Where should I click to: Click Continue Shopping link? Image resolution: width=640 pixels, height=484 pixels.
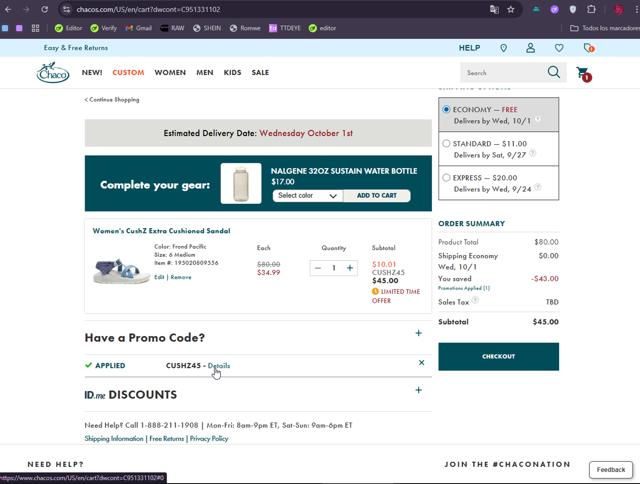(112, 100)
